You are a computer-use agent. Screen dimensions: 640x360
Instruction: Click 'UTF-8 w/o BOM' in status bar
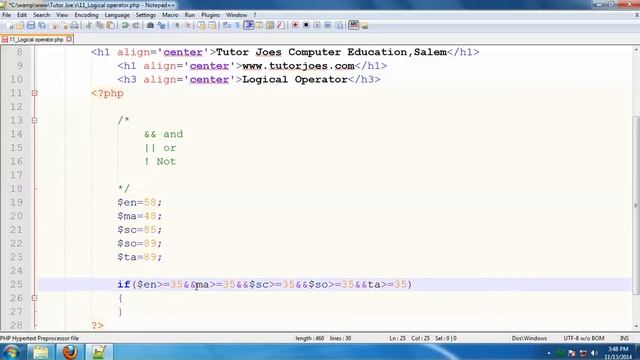(584, 338)
